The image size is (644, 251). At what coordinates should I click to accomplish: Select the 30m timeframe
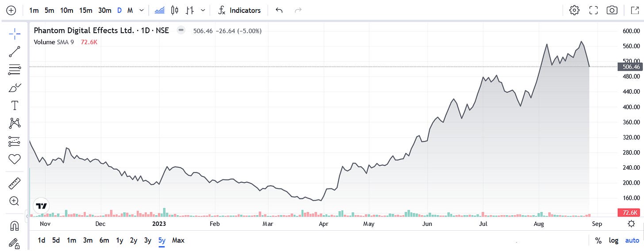104,10
